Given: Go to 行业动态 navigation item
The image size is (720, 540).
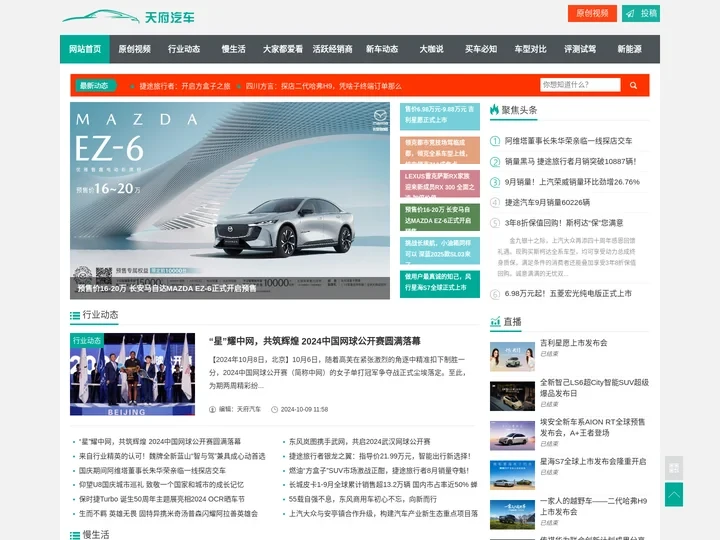Looking at the screenshot, I should point(184,49).
